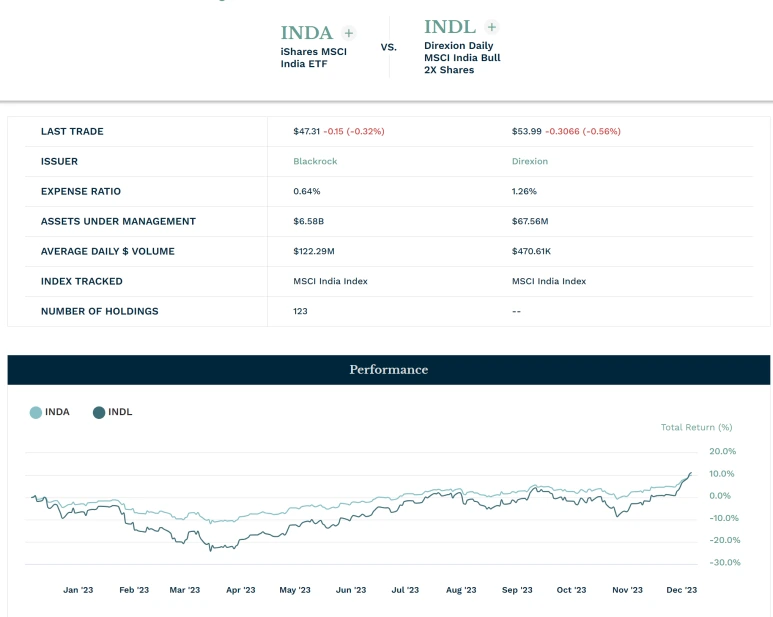Image resolution: width=773 pixels, height=617 pixels.
Task: Select the Assets Under Management row label
Action: (118, 221)
